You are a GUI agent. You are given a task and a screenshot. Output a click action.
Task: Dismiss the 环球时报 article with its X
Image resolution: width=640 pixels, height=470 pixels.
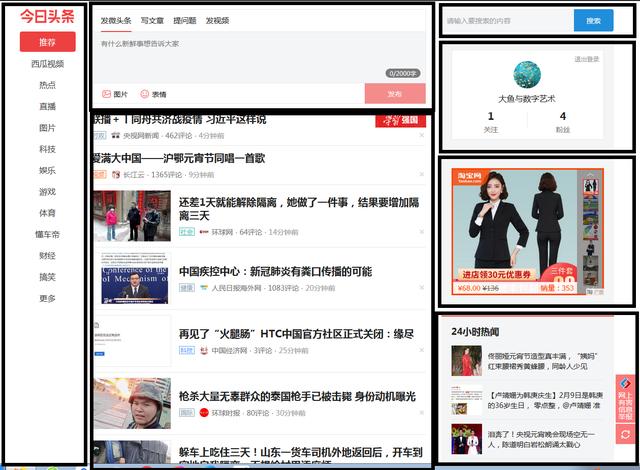pos(422,412)
